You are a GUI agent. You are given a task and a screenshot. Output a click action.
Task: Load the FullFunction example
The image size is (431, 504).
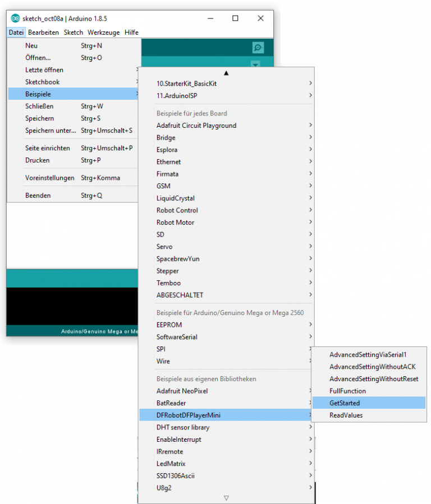point(369,391)
